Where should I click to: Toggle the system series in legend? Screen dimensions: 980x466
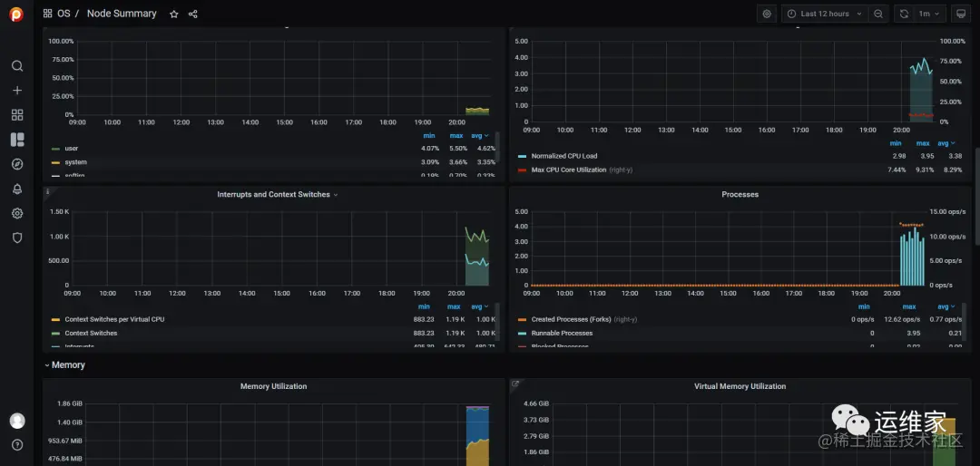point(75,162)
